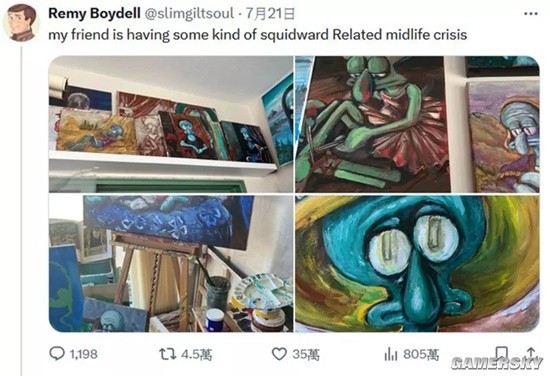Screen dimensions: 550x376
Task: Share the tweet with the upload arrow
Action: tap(531, 353)
